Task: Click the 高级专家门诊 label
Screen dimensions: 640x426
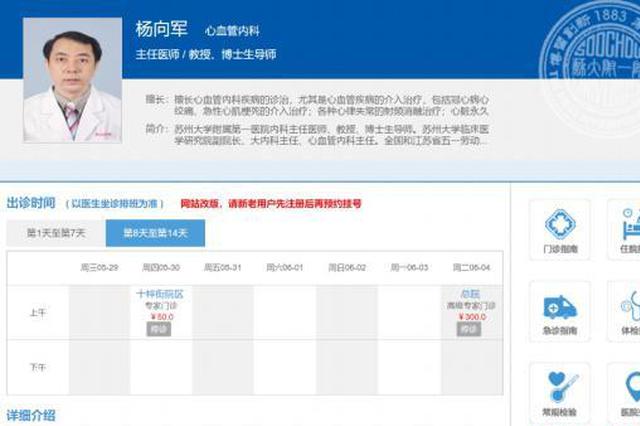Action: (471, 306)
